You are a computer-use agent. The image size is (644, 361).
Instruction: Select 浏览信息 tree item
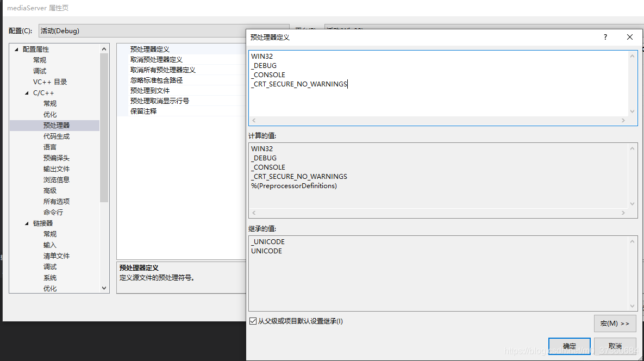point(57,180)
